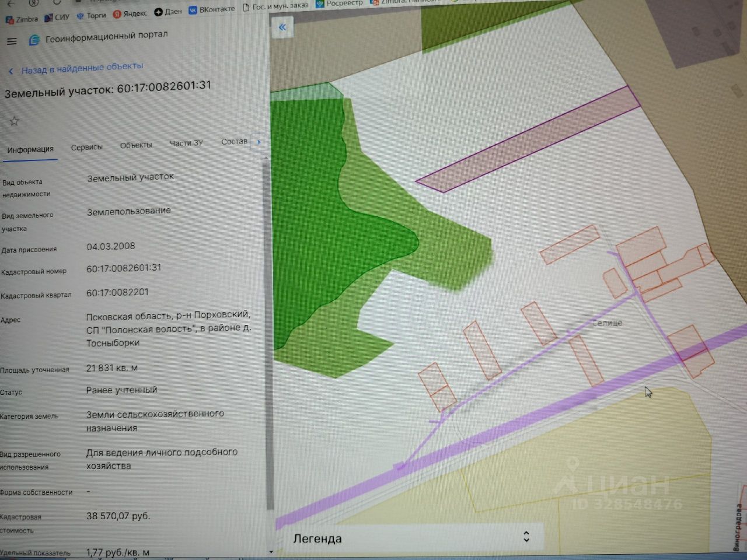The image size is (747, 560).
Task: Open the Zimbra bookmark
Action: click(22, 19)
